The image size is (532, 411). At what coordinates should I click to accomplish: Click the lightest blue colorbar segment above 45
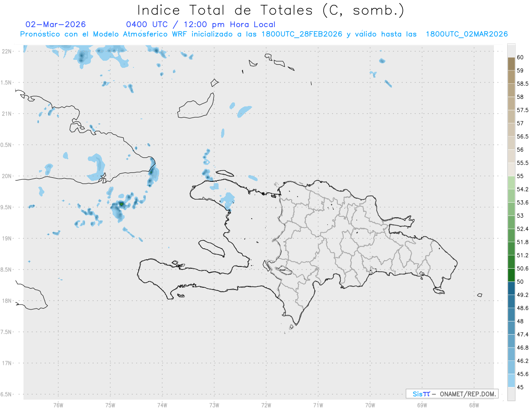pyautogui.click(x=511, y=380)
